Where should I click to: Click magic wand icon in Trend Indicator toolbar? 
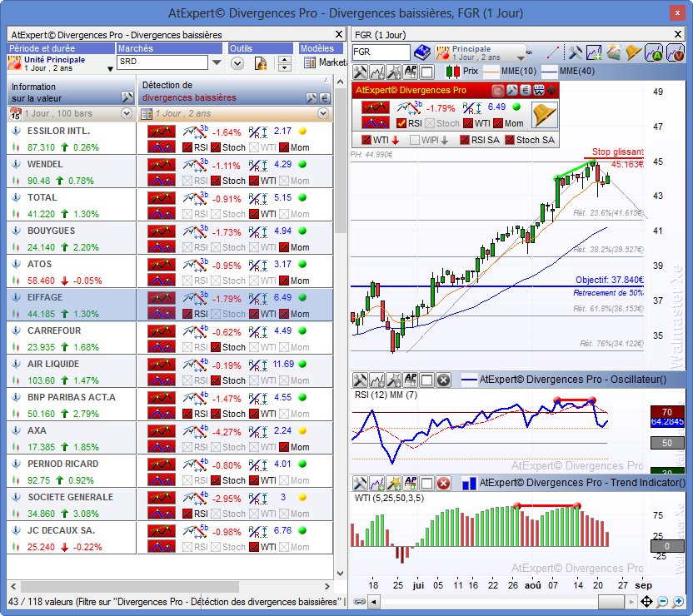coord(394,483)
